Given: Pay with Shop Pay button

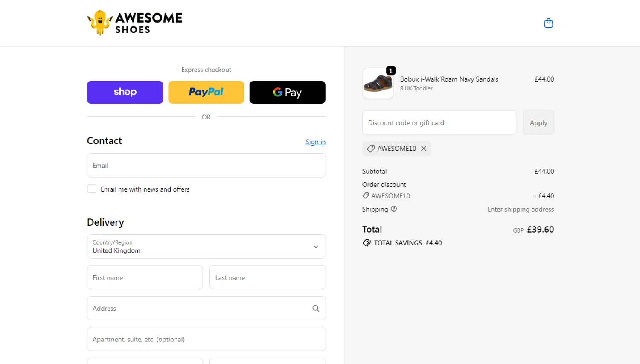Looking at the screenshot, I should tap(125, 92).
